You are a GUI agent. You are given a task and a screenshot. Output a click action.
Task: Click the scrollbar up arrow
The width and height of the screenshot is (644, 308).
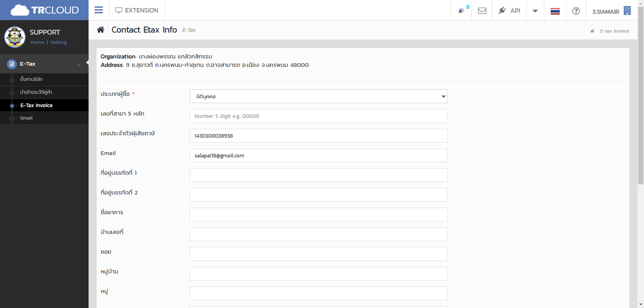(641, 3)
